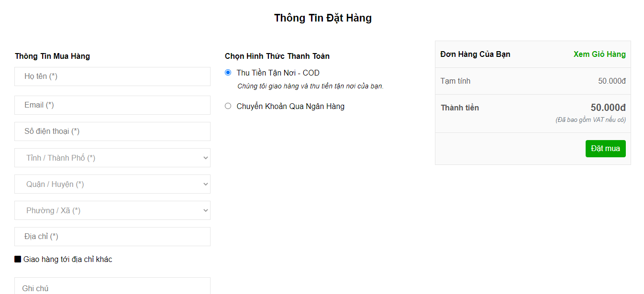Viewport: 644px width, 294px height.
Task: Click the Giao hàng tới địa chỉ khác label
Action: click(x=68, y=260)
